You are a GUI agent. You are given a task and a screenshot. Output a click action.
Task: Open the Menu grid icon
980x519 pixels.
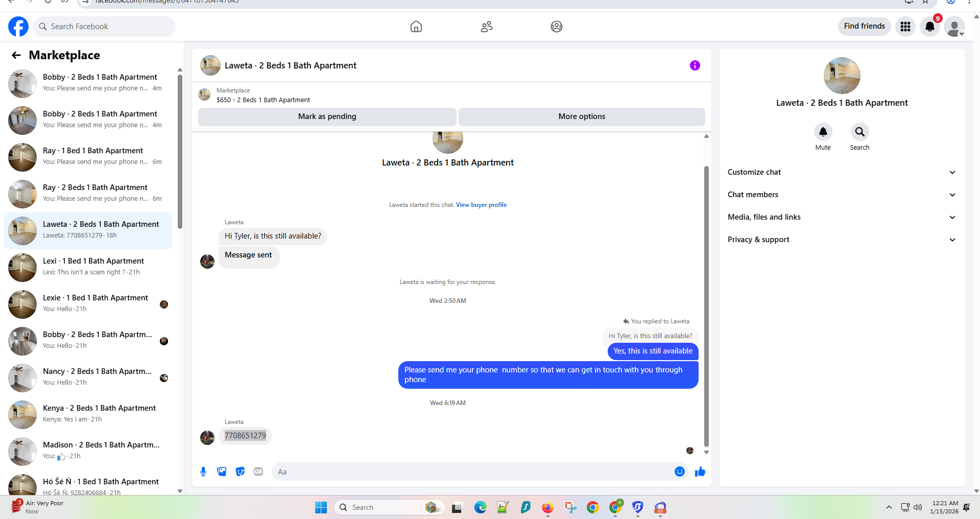[905, 27]
